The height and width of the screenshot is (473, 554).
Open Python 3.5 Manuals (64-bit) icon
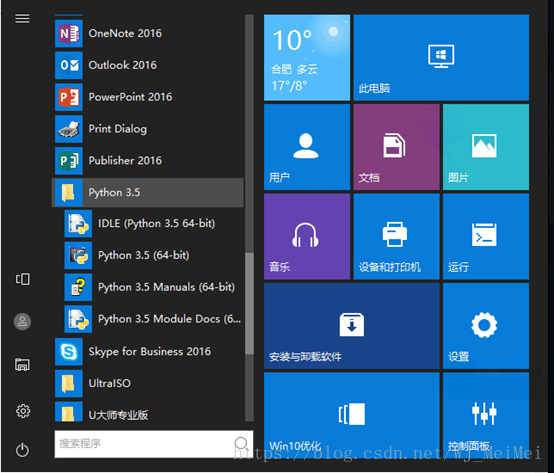pos(78,287)
